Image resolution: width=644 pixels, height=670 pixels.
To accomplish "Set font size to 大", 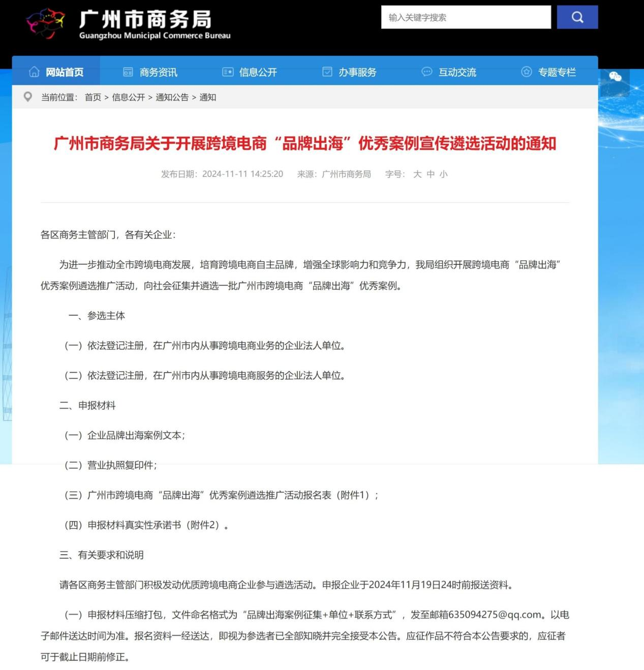I will (417, 174).
